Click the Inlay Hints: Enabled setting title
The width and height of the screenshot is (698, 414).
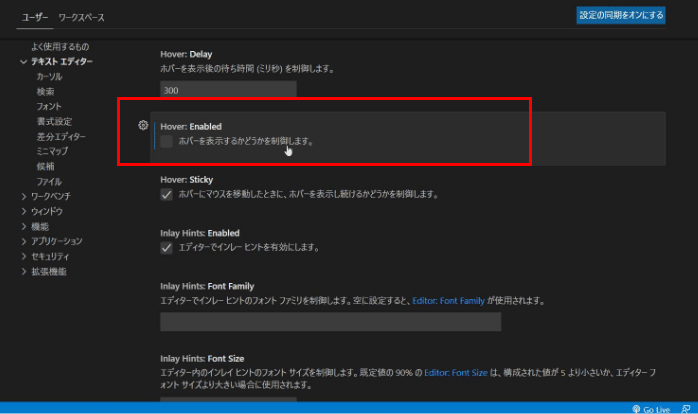200,233
